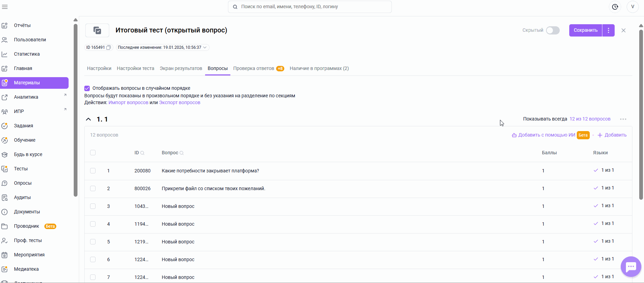Click the Документы info icon

point(5,212)
